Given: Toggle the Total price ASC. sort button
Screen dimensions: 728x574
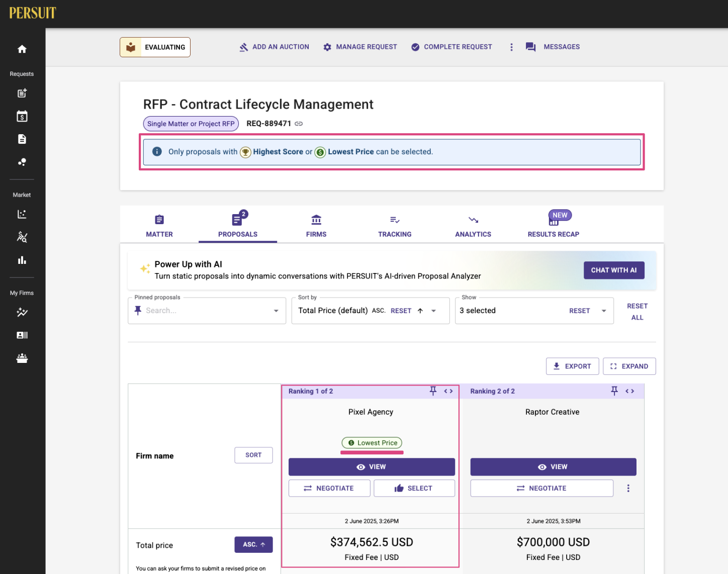Looking at the screenshot, I should click(253, 544).
